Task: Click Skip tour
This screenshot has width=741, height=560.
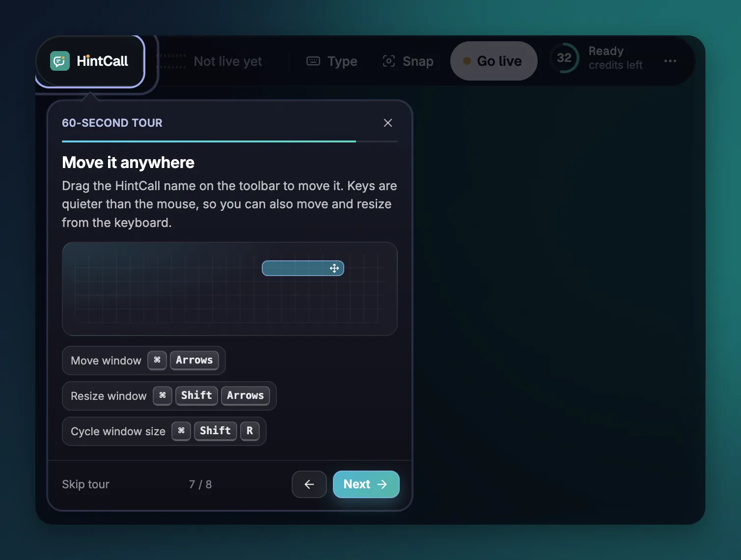Action: pyautogui.click(x=85, y=484)
